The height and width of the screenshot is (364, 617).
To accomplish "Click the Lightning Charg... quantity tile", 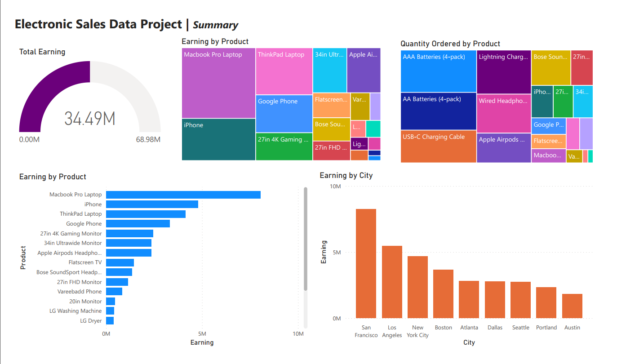I will (504, 72).
